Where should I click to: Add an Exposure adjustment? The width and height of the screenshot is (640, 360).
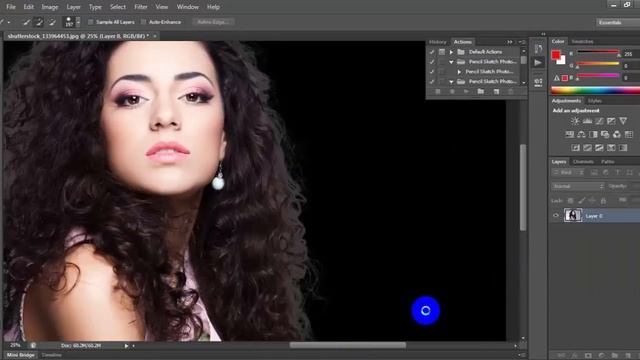click(611, 121)
